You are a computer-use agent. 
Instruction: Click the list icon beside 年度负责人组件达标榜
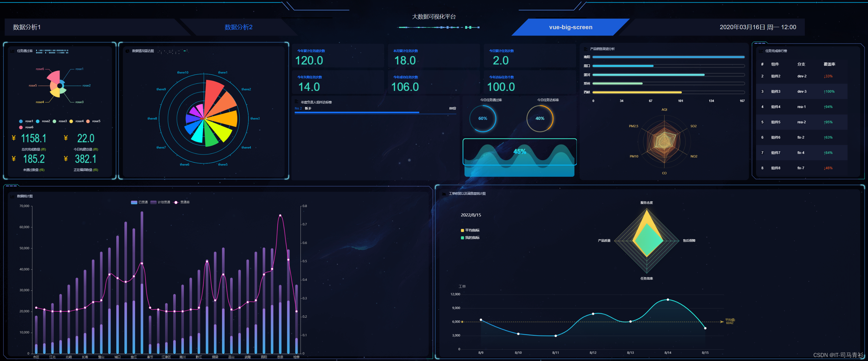point(296,101)
